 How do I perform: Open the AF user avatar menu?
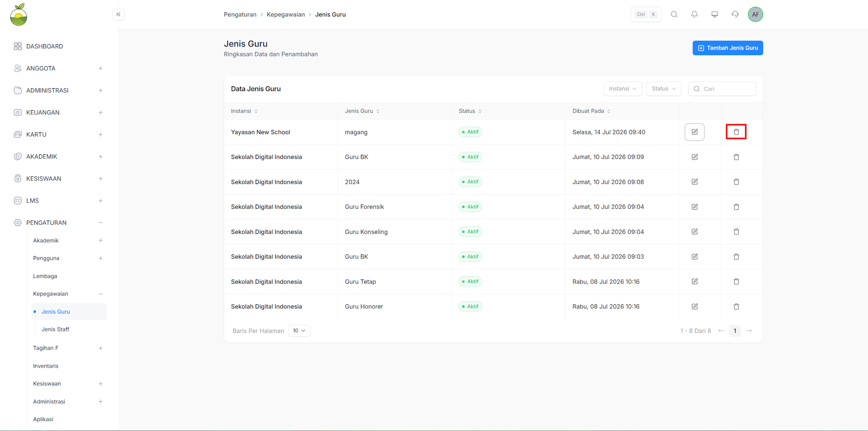click(755, 14)
